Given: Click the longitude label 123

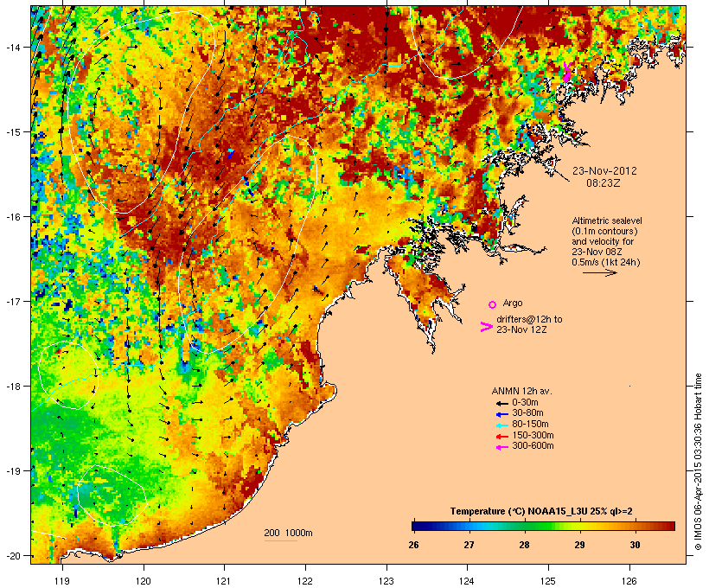Looking at the screenshot, I should 386,581.
